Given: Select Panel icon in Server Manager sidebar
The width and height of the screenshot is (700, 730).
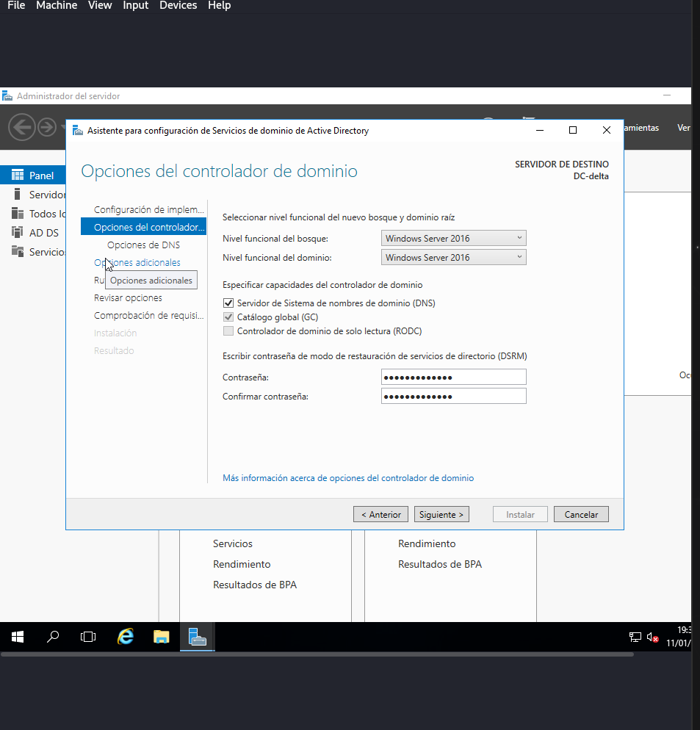Looking at the screenshot, I should [18, 175].
